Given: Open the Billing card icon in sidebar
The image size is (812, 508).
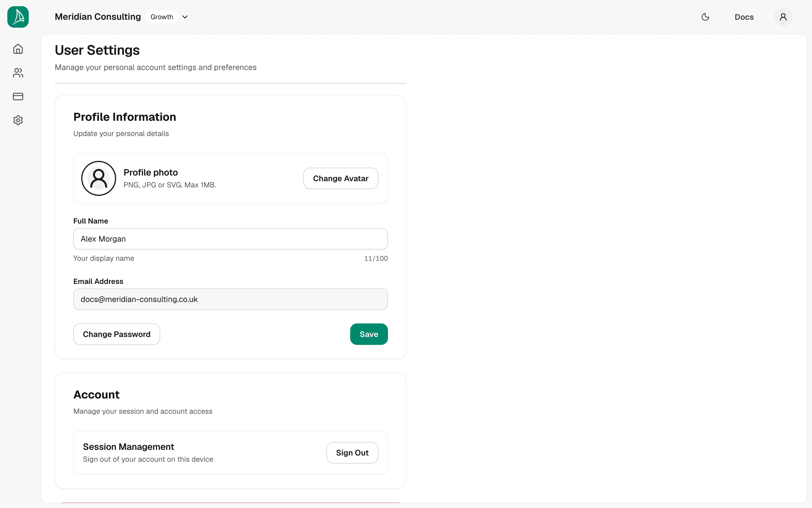Looking at the screenshot, I should [x=18, y=97].
